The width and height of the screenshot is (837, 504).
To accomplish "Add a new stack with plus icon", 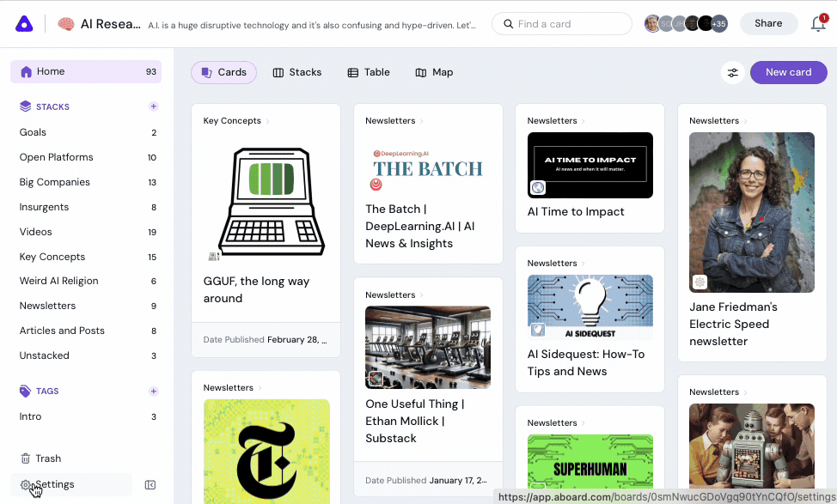I will point(153,106).
